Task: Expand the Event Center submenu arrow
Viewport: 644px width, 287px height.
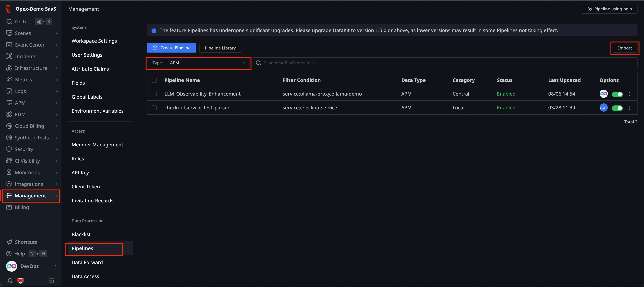Action: pos(57,45)
